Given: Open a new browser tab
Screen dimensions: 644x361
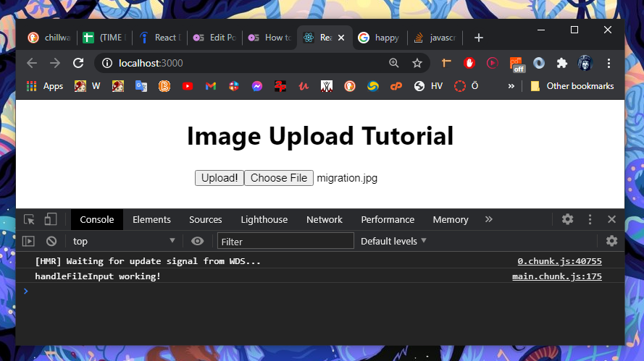Looking at the screenshot, I should coord(479,38).
